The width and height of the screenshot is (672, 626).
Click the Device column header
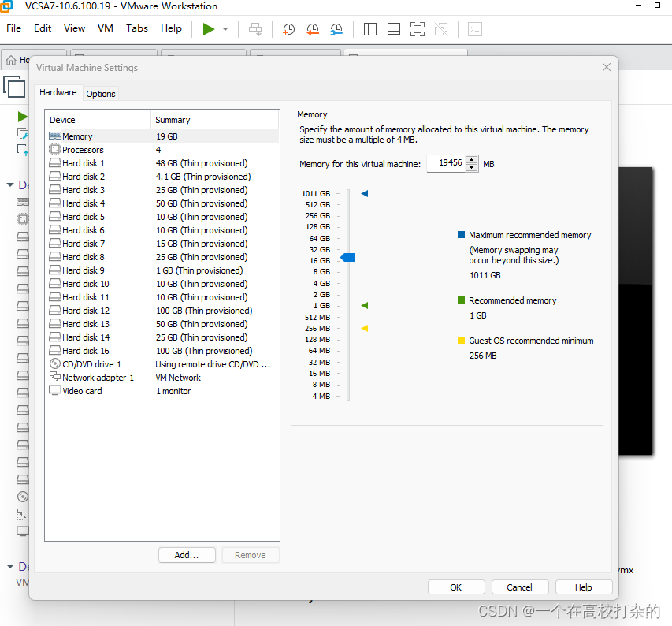(98, 120)
